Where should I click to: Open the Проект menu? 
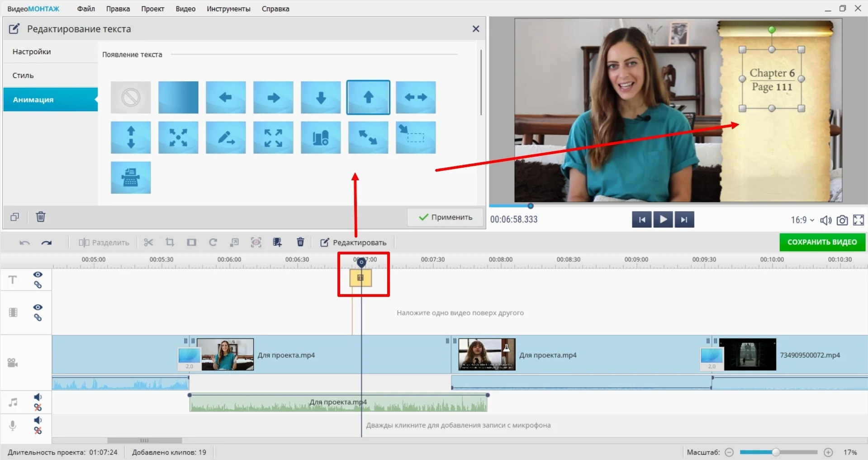click(x=152, y=9)
